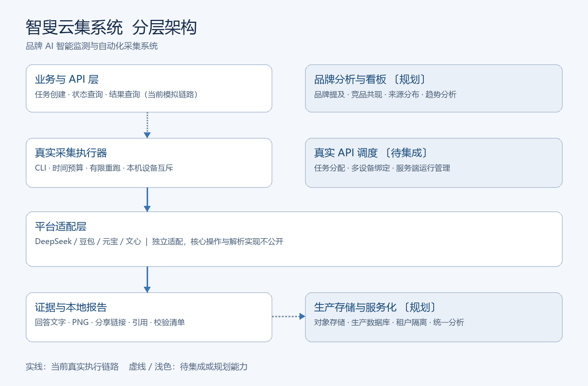Select the 真实采集执行器 heading
The width and height of the screenshot is (588, 386).
pos(71,153)
